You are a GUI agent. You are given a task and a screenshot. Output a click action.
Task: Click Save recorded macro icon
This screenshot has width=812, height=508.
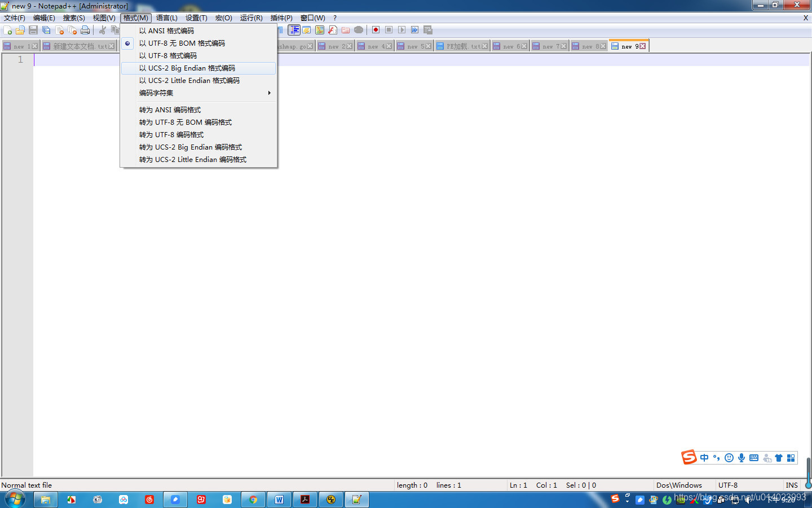point(427,30)
